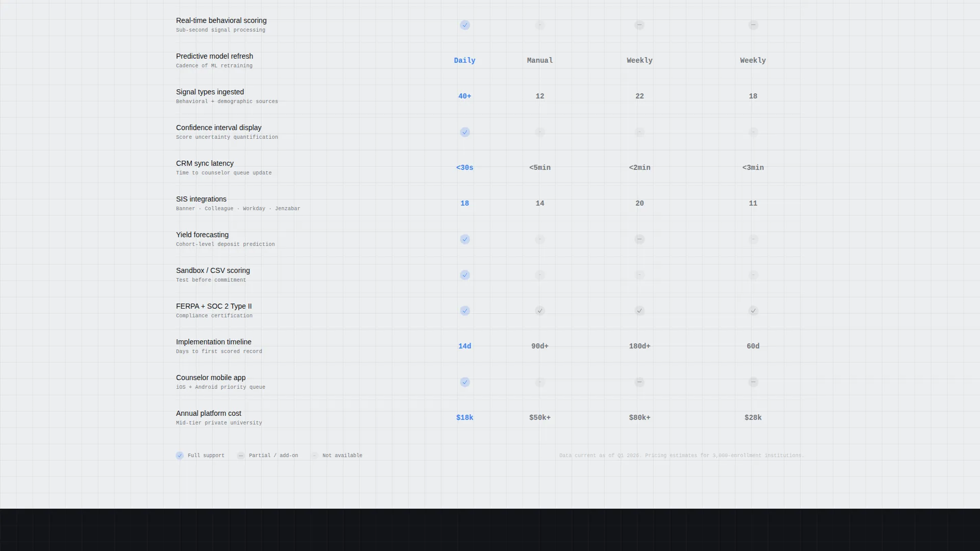The image size is (980, 551).
Task: Click the '20' SIS integrations value
Action: pos(640,203)
